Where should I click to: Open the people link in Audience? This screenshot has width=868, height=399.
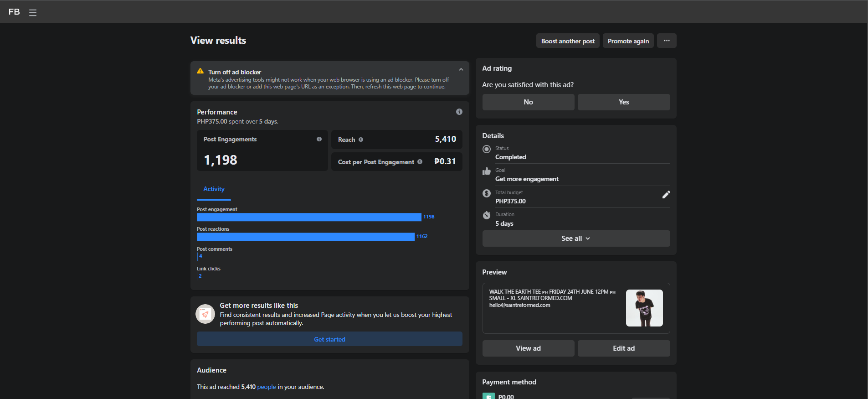[x=267, y=387]
